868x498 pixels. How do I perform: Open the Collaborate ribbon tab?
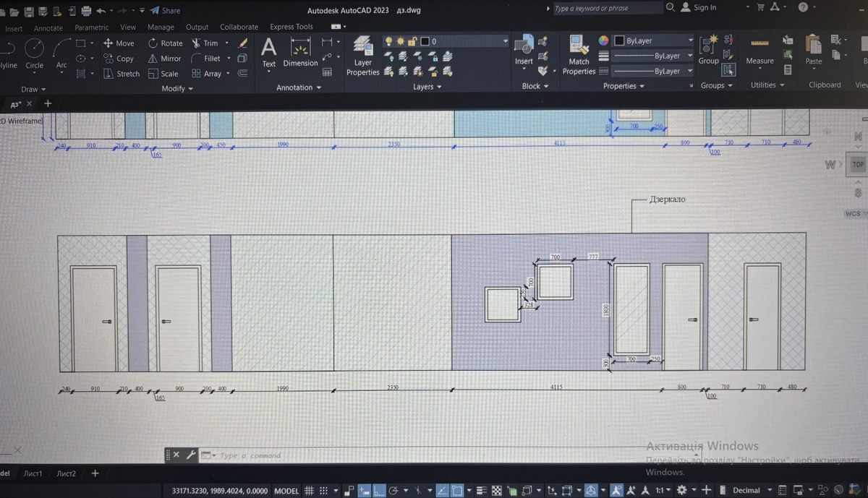(x=239, y=27)
